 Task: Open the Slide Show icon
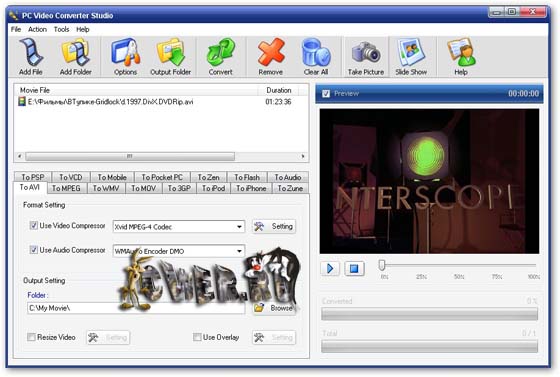[x=411, y=52]
